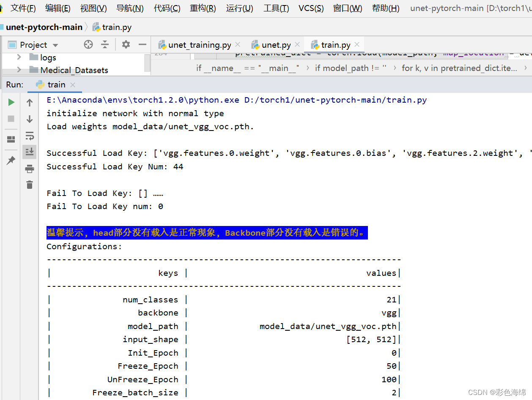532x400 pixels.
Task: Toggle Soft-Wrap in the console
Action: coord(29,136)
